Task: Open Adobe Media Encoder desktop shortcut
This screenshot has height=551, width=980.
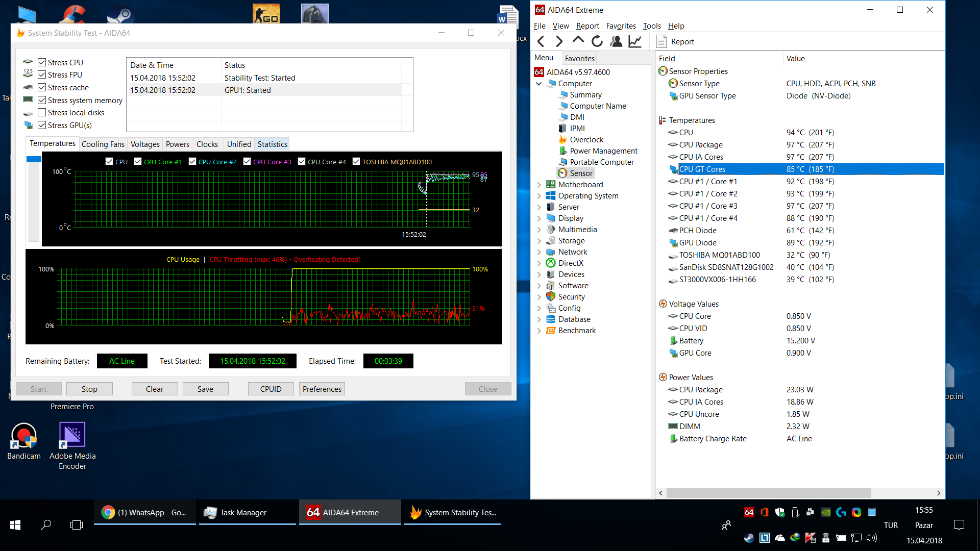Action: coord(72,446)
